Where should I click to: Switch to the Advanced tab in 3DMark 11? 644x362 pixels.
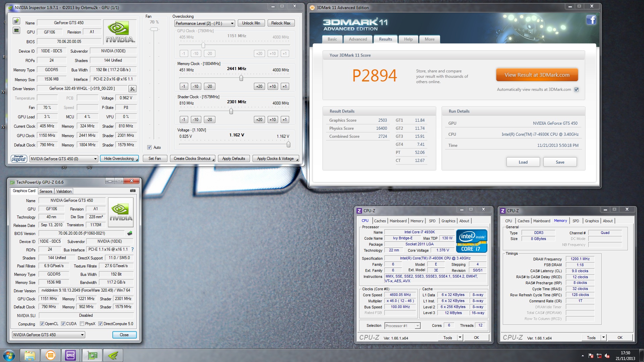point(358,39)
